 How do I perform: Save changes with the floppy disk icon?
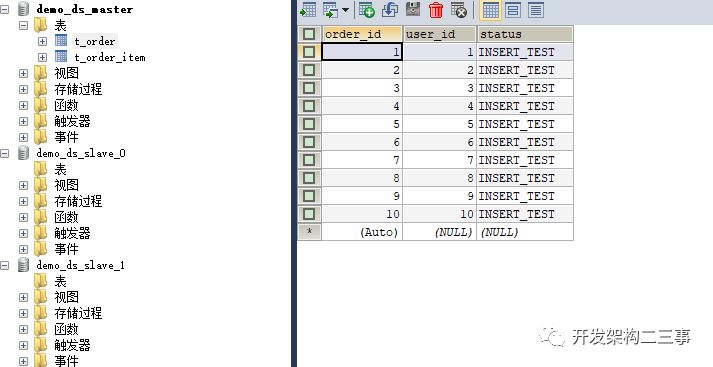(412, 9)
